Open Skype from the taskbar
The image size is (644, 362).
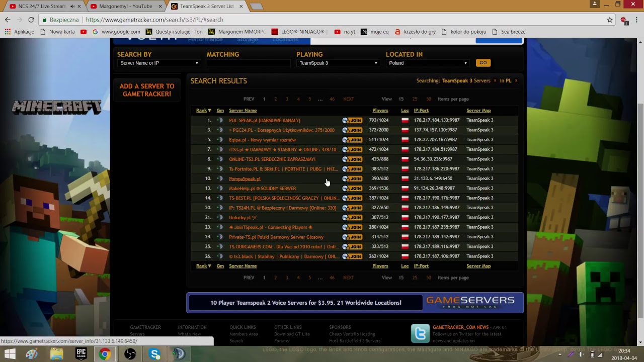tap(155, 354)
